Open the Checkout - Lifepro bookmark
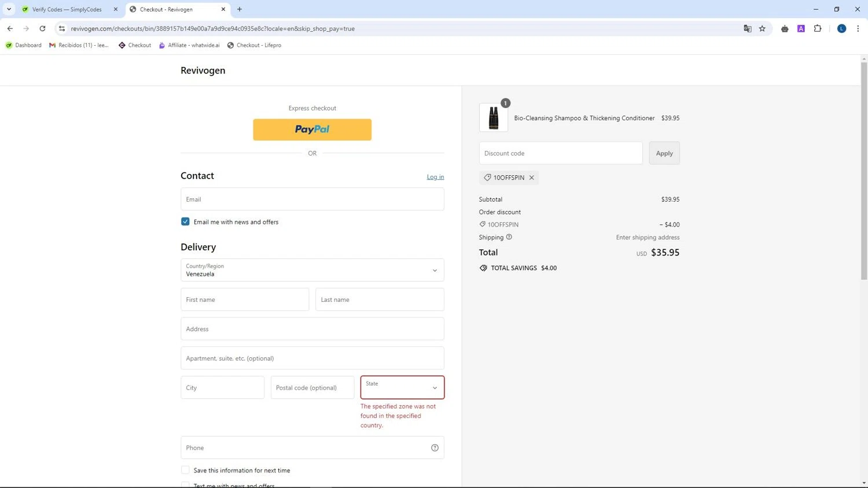 pyautogui.click(x=254, y=45)
